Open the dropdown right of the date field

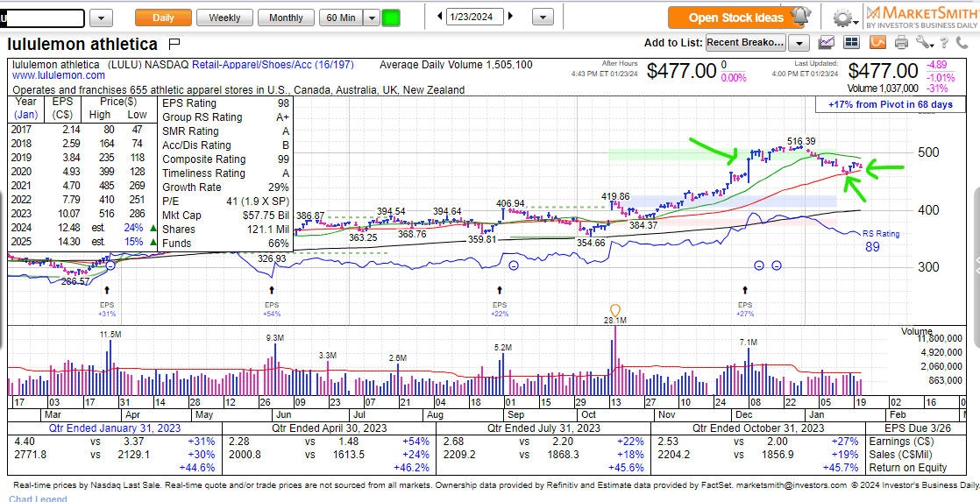coord(543,18)
